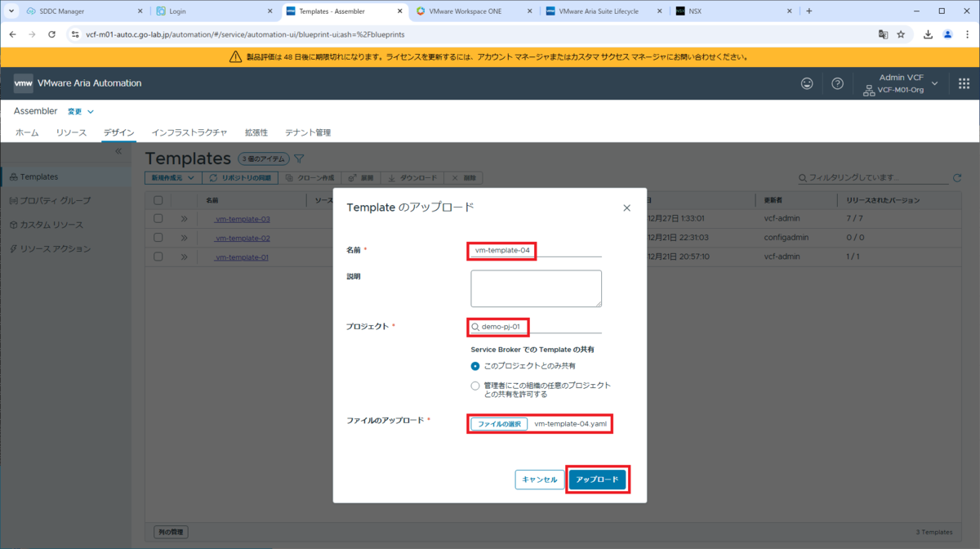Switch to VMware Workspace ONE browser tab
This screenshot has width=980, height=549.
tap(474, 11)
